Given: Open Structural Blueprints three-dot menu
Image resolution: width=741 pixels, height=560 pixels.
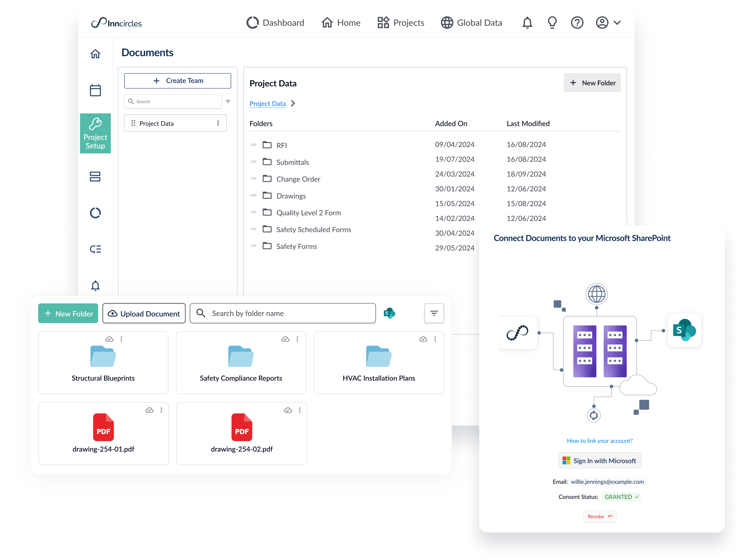Looking at the screenshot, I should (x=121, y=339).
